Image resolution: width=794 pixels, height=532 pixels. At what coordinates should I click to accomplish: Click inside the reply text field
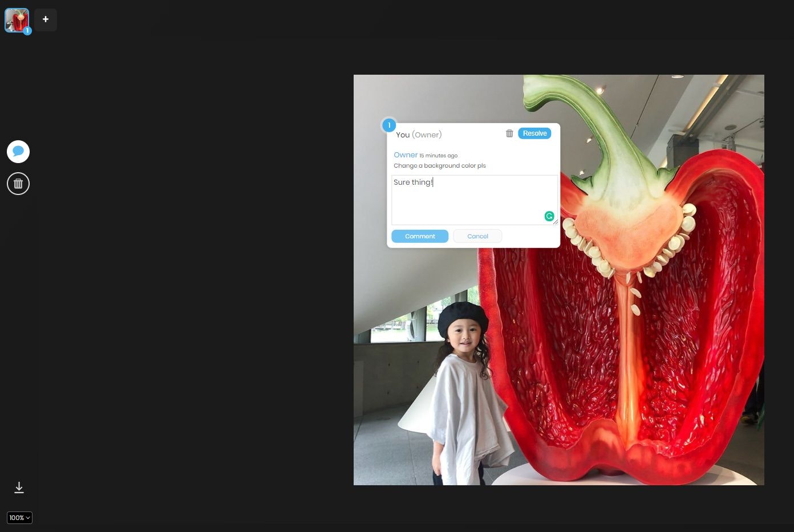[x=474, y=200]
